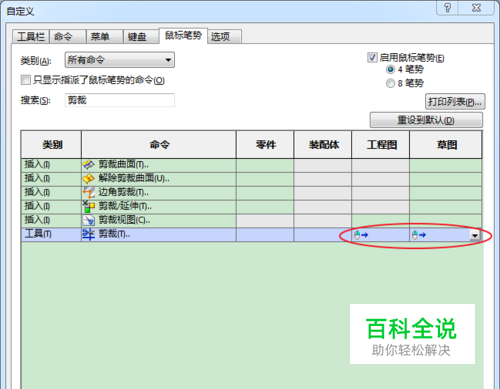Click the 类别 column header
500x389 pixels.
[x=52, y=145]
